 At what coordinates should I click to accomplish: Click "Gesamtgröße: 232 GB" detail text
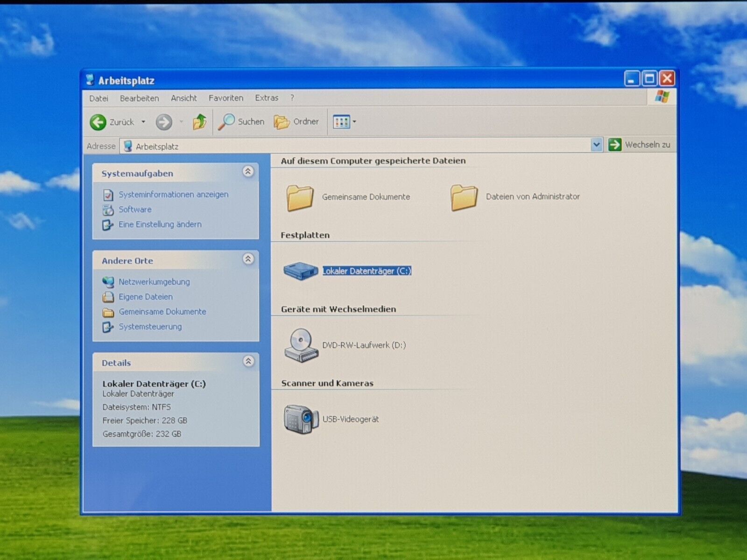142,434
